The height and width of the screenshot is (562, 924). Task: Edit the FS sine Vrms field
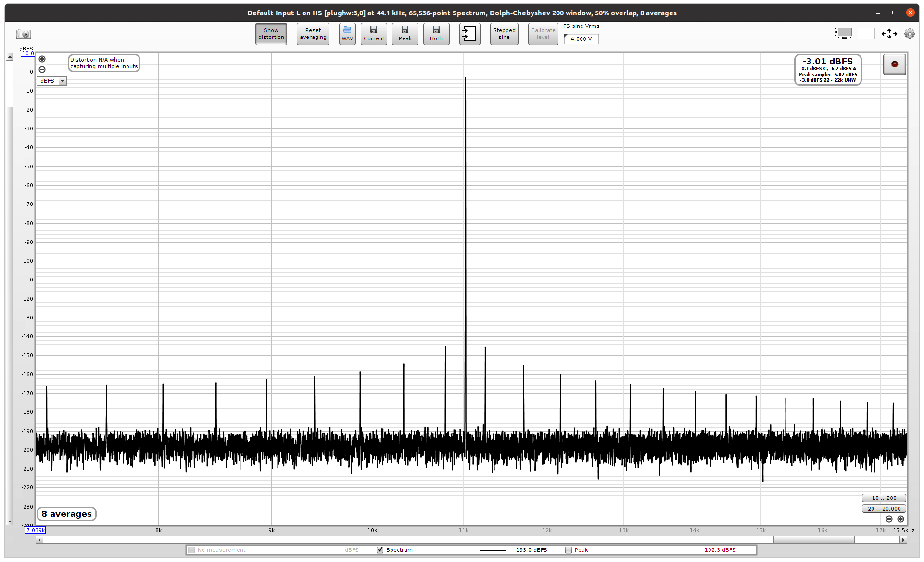click(x=582, y=39)
